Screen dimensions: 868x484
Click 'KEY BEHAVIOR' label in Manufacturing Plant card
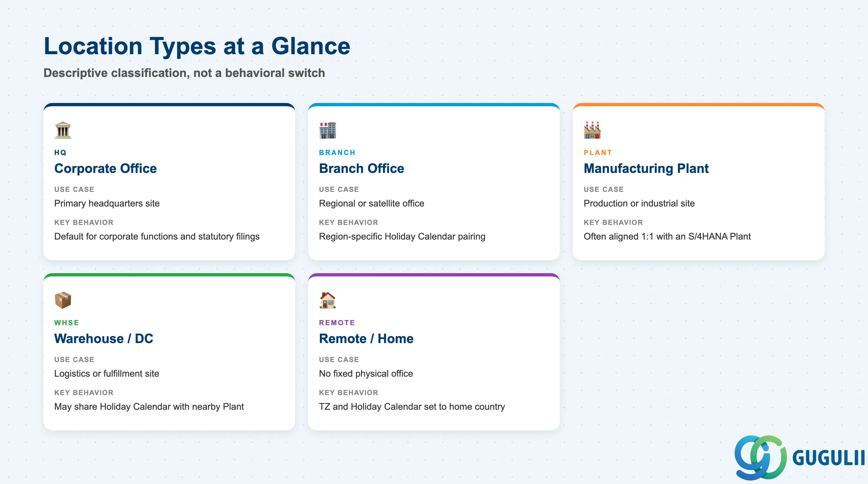click(x=613, y=222)
